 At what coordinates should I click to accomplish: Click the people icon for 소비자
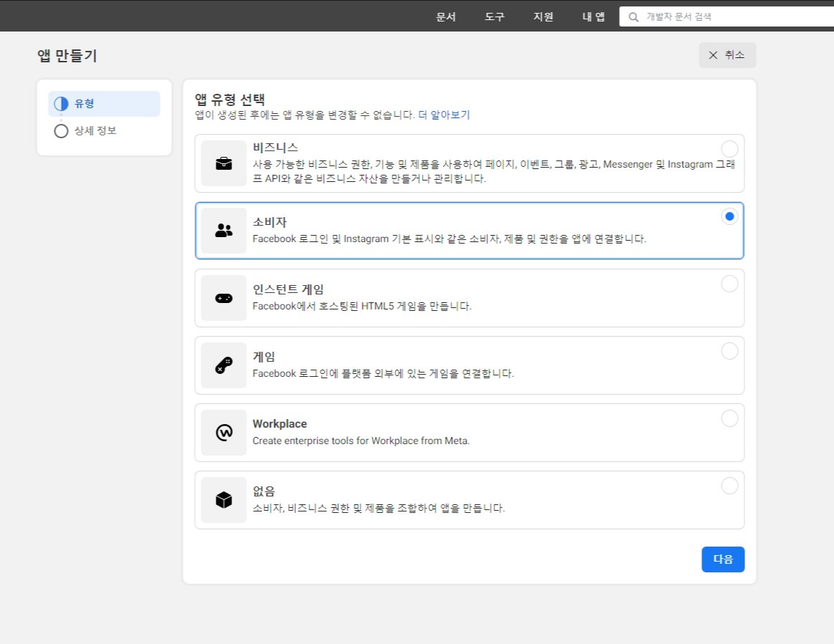pos(224,230)
